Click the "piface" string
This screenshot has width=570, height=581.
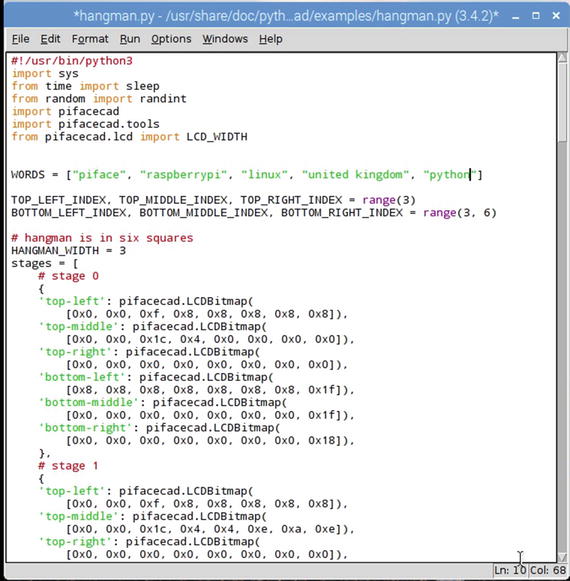coord(99,175)
